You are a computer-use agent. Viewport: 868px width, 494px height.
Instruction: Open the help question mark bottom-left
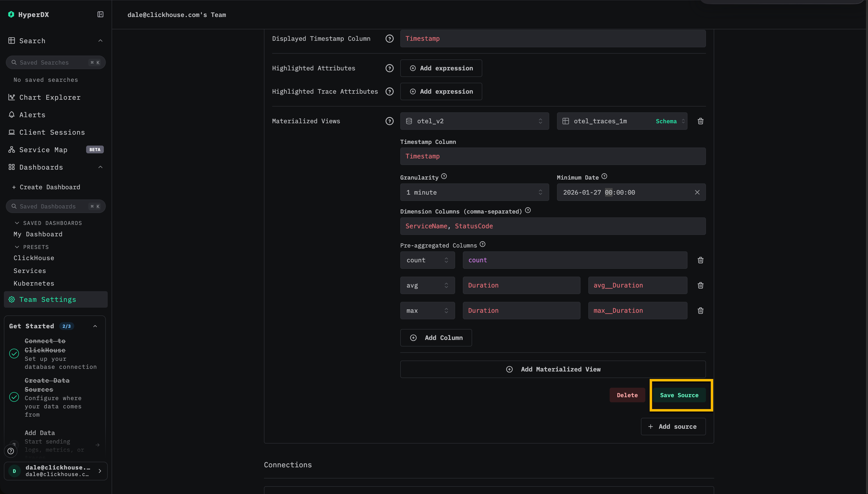pos(10,451)
